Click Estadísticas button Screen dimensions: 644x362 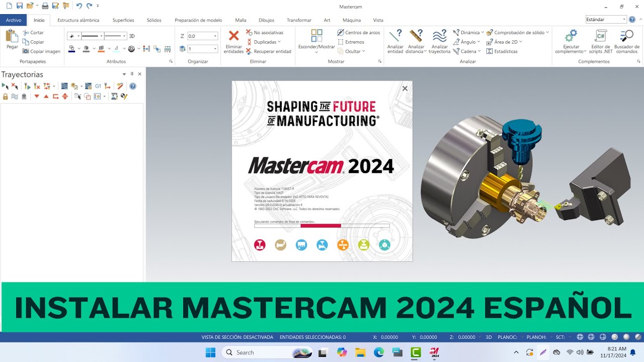502,51
